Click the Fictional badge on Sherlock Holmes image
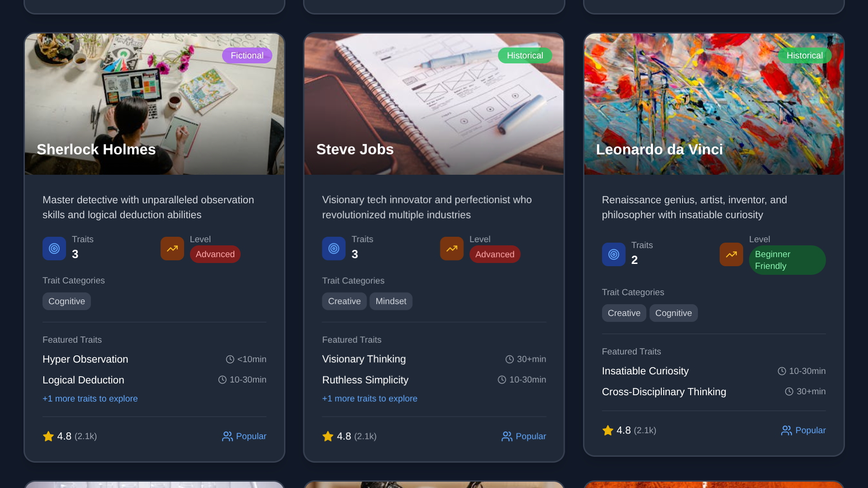This screenshot has width=868, height=488. 247,56
